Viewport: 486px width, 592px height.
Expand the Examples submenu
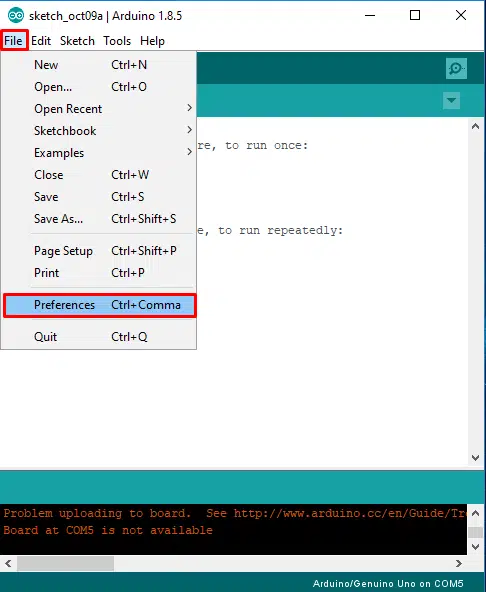(x=99, y=153)
